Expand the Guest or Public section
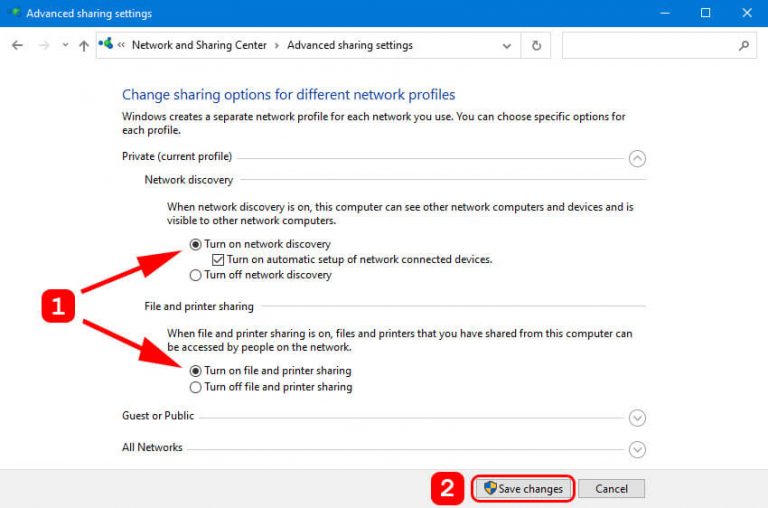This screenshot has height=508, width=768. point(637,418)
